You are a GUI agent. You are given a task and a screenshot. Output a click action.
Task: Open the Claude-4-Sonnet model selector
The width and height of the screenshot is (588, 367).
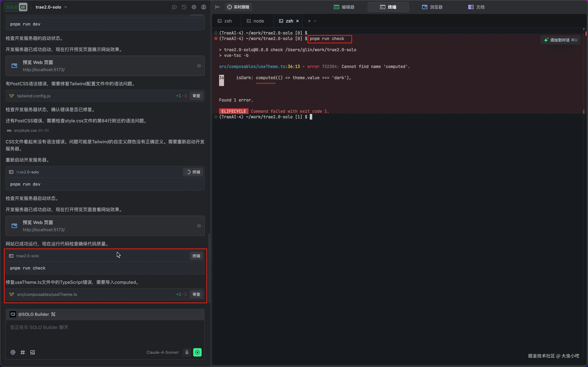coord(162,352)
